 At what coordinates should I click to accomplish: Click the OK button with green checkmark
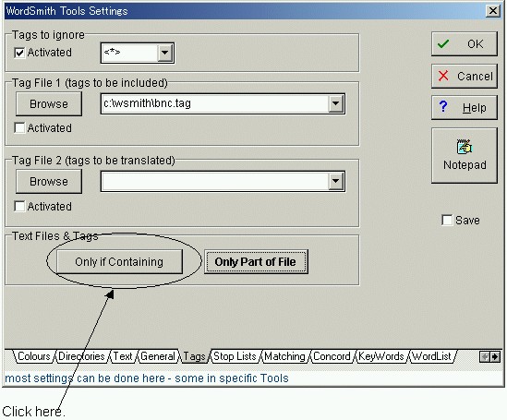[465, 44]
